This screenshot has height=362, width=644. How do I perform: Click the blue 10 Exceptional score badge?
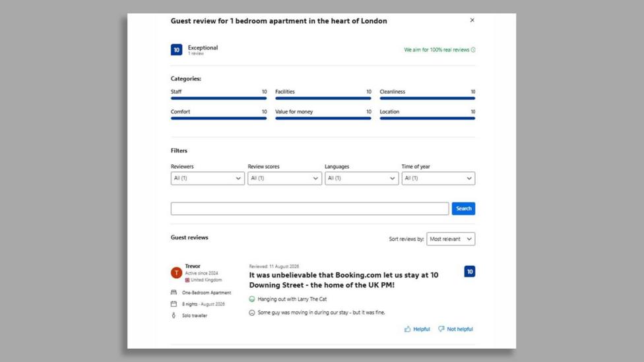coord(177,49)
